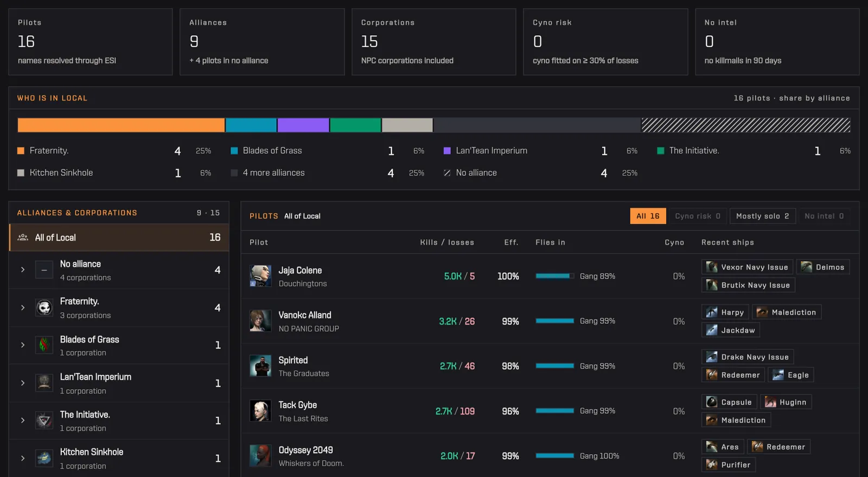Click the Capsule ship icon
Viewport: 868px width, 477px height.
712,402
